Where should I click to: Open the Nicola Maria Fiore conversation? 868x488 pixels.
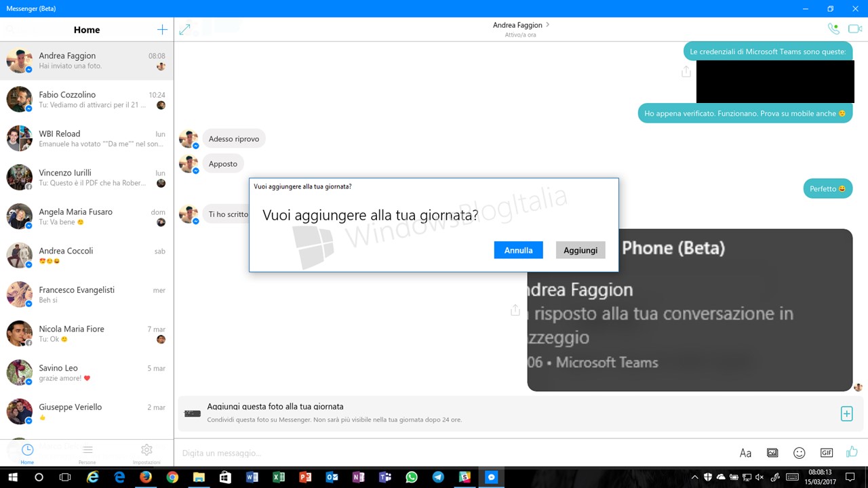87,333
